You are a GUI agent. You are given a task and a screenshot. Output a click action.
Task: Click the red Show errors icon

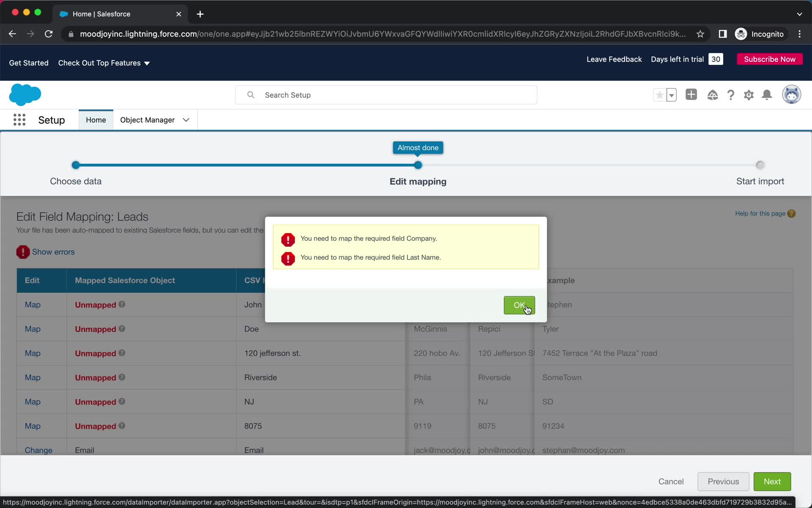[x=23, y=252]
